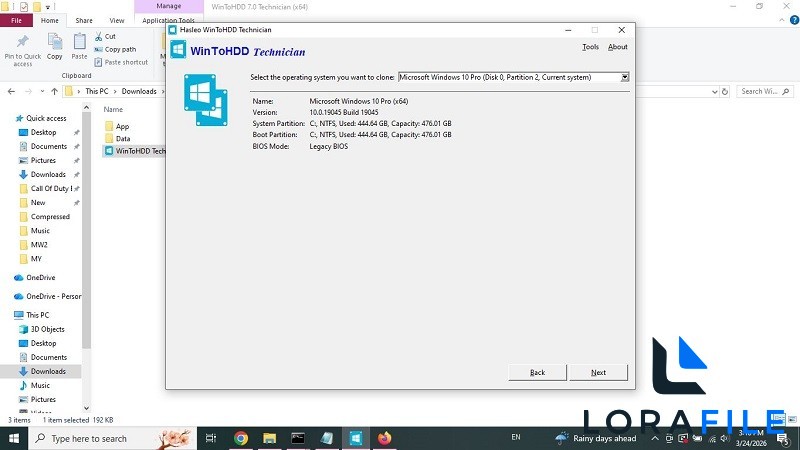Click the Search box in Explorer
Viewport: 800px width, 450px height.
coord(765,91)
